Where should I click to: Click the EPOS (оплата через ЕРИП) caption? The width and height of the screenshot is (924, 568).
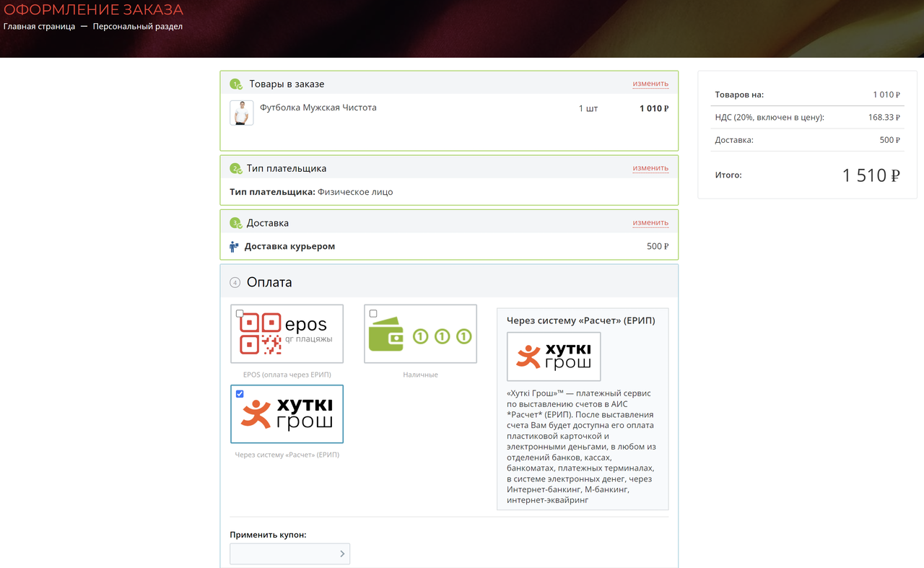click(287, 375)
